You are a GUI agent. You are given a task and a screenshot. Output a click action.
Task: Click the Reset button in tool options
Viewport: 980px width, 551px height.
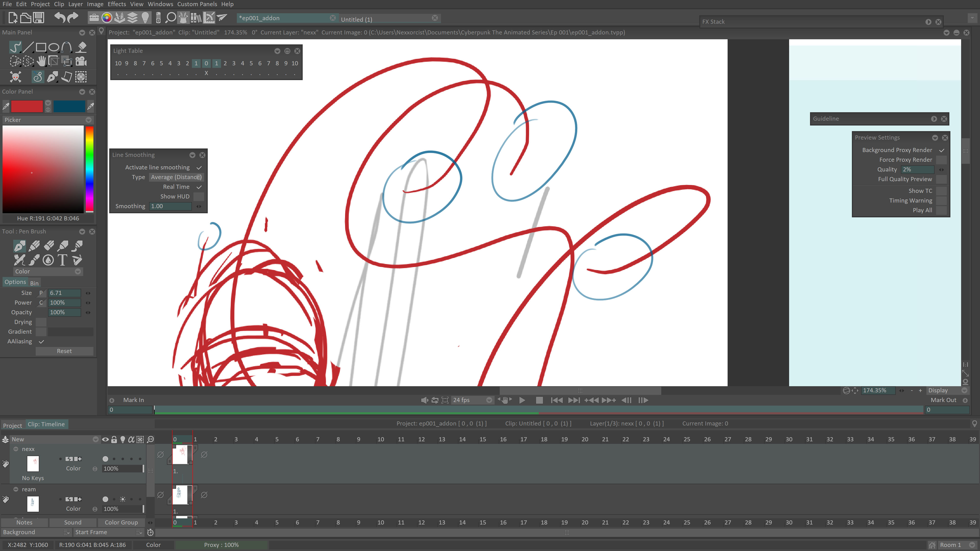point(64,351)
